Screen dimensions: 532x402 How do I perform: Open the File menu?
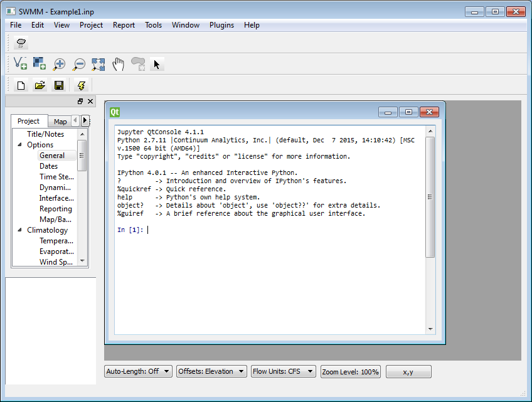pos(16,25)
